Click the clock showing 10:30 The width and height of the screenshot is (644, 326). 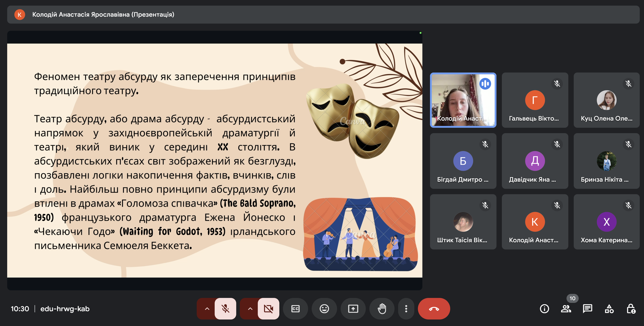point(20,309)
